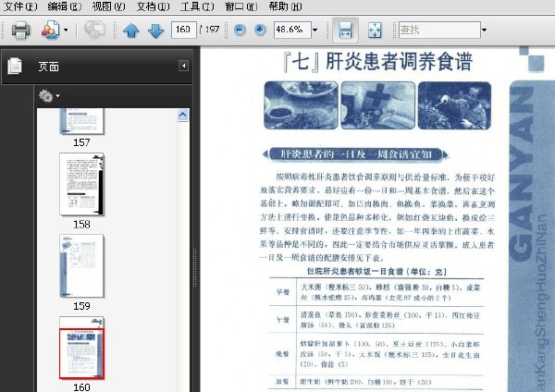This screenshot has height=392, width=555.
Task: Open the 视图 (View) menu
Action: (x=108, y=6)
